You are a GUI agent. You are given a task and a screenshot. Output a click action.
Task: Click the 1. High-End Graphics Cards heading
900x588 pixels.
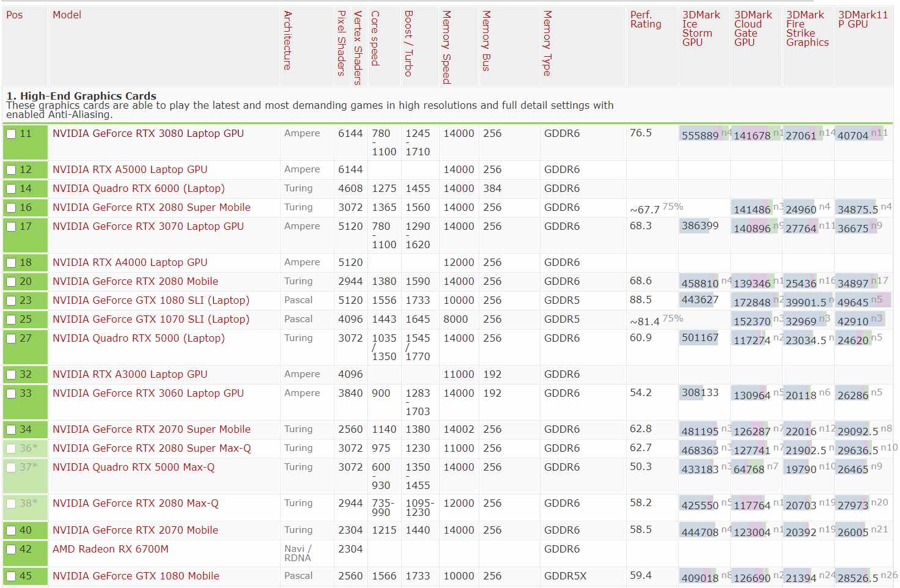(81, 96)
